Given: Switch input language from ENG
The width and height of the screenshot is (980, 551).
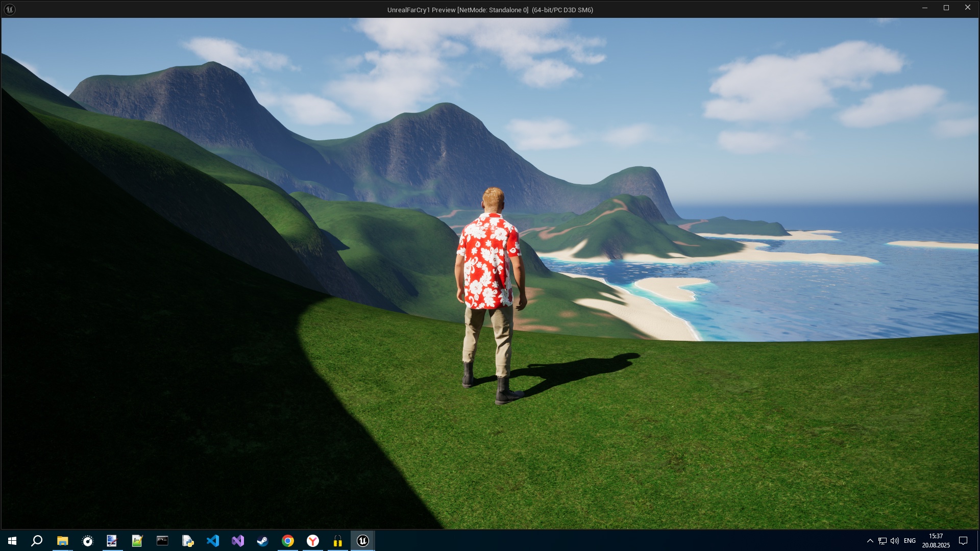Looking at the screenshot, I should pos(910,541).
